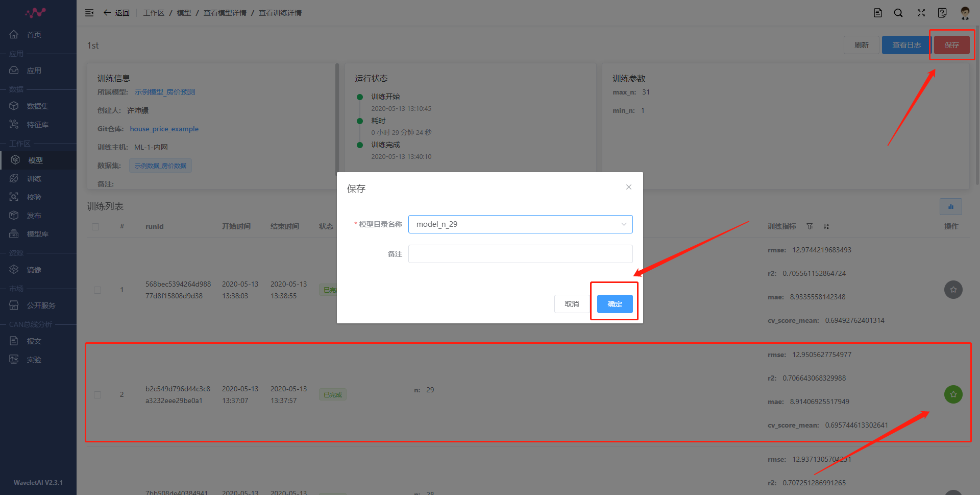The image size is (980, 495).
Task: Collapse the sidebar with the menu fold icon
Action: pyautogui.click(x=89, y=13)
